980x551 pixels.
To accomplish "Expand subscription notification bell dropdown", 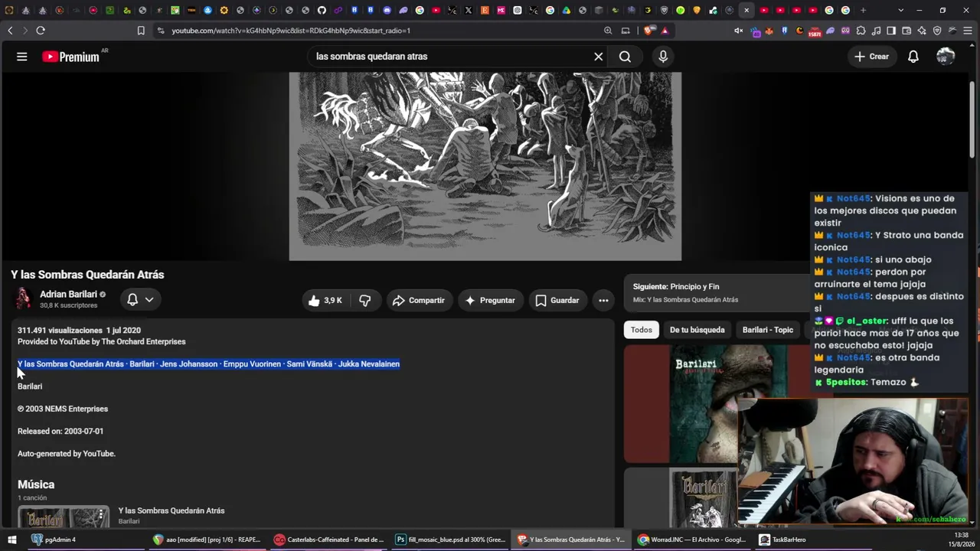I will [140, 300].
